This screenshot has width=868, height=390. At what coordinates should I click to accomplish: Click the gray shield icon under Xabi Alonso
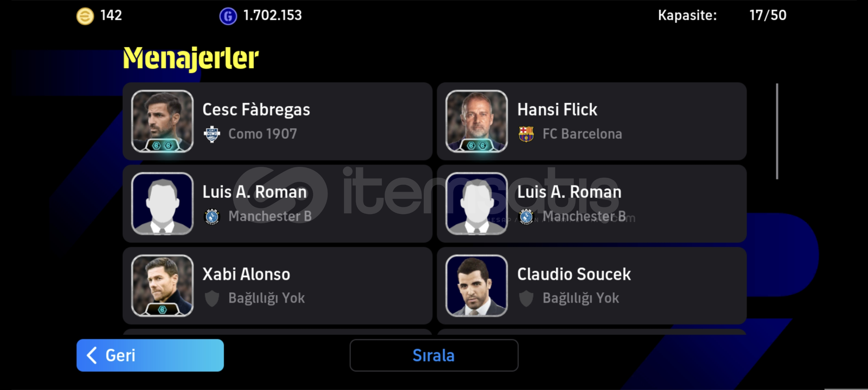click(x=212, y=299)
